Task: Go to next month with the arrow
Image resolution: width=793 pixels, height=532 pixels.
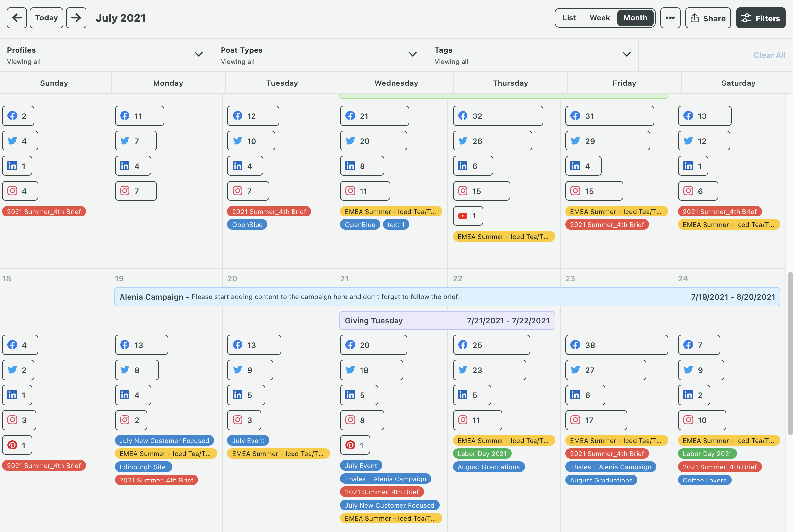Action: click(x=76, y=17)
